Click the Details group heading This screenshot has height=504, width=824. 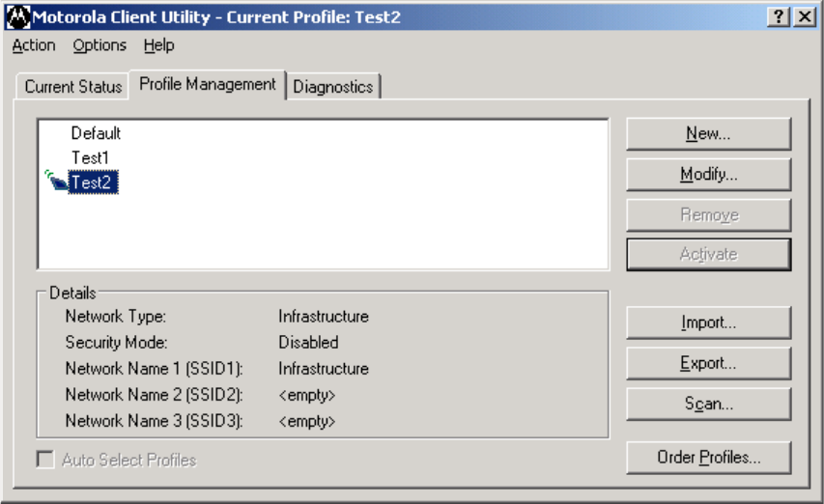tap(72, 293)
